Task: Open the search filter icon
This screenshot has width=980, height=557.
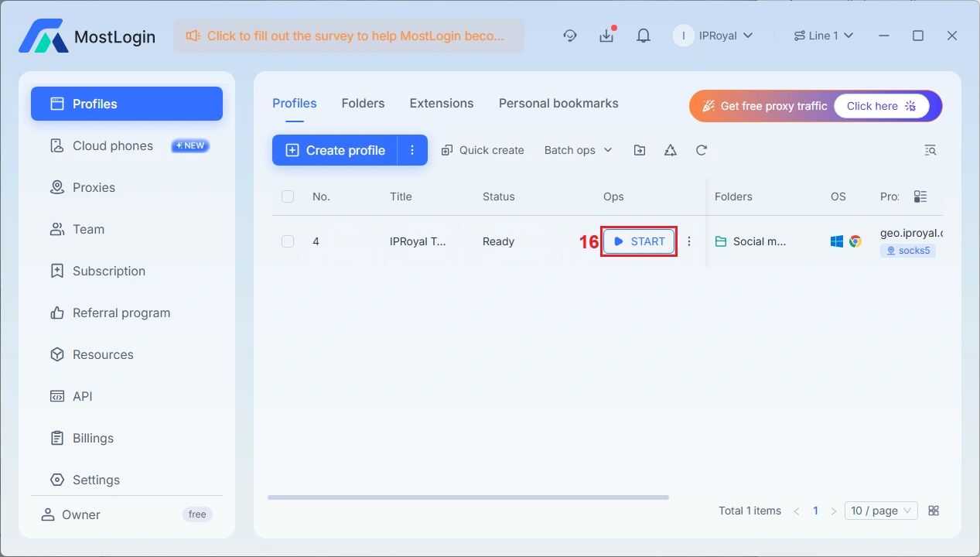Action: pos(930,150)
